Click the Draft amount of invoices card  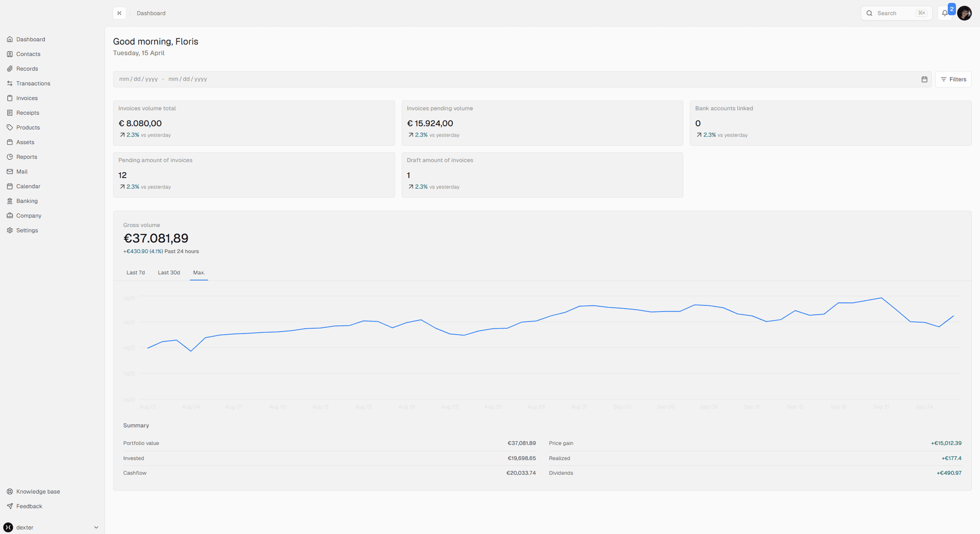[542, 175]
